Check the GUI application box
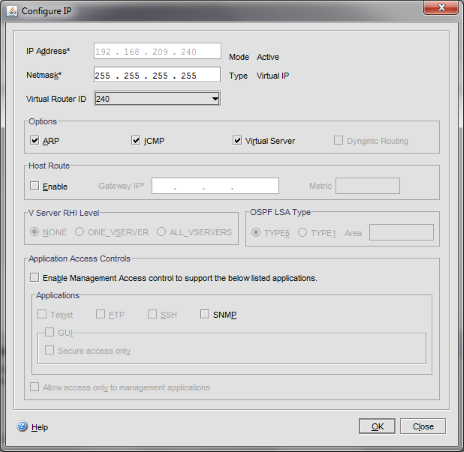 click(49, 332)
